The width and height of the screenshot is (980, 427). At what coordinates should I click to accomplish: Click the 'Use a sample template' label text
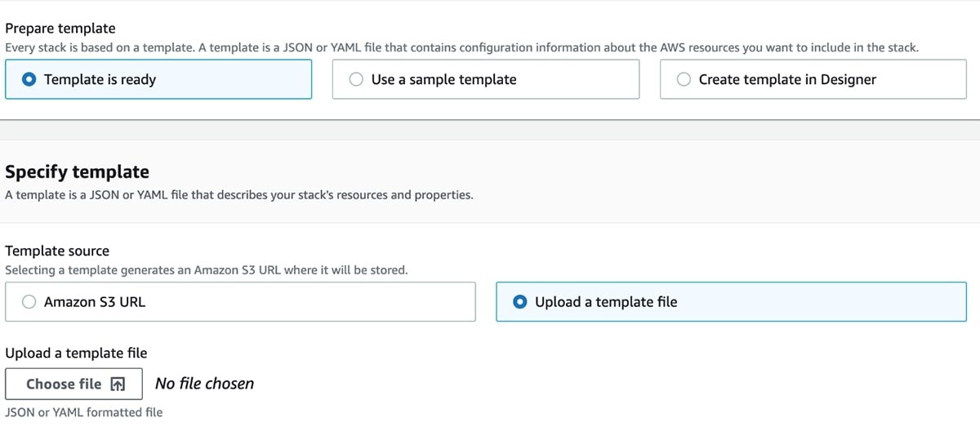pyautogui.click(x=443, y=79)
